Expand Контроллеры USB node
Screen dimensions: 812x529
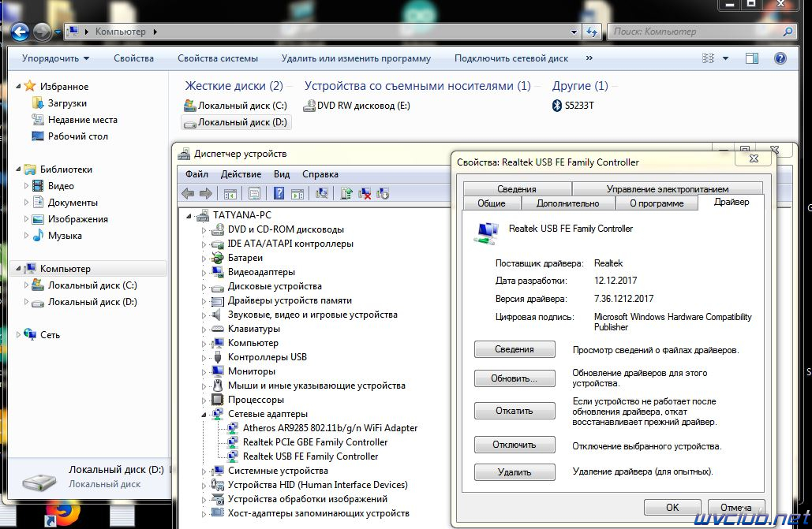(x=204, y=358)
